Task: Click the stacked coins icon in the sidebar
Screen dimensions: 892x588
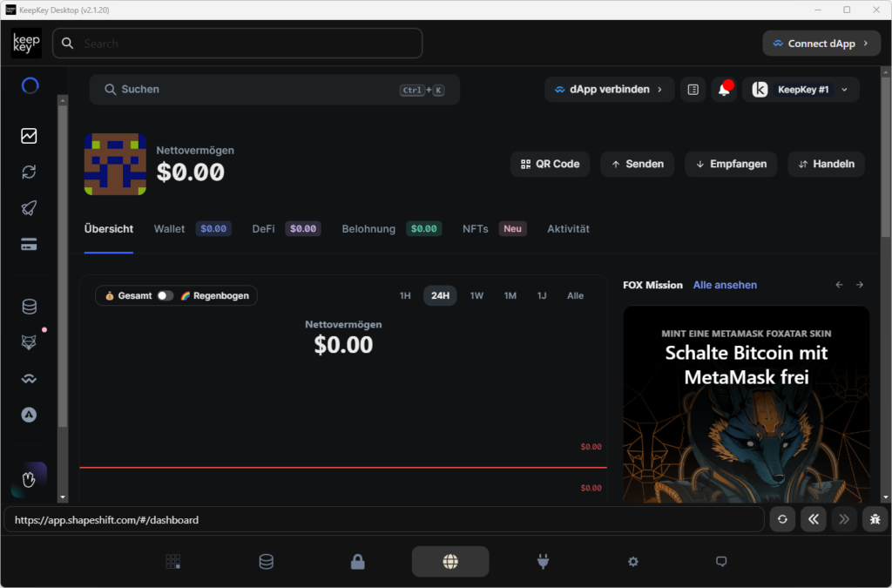Action: (x=29, y=307)
